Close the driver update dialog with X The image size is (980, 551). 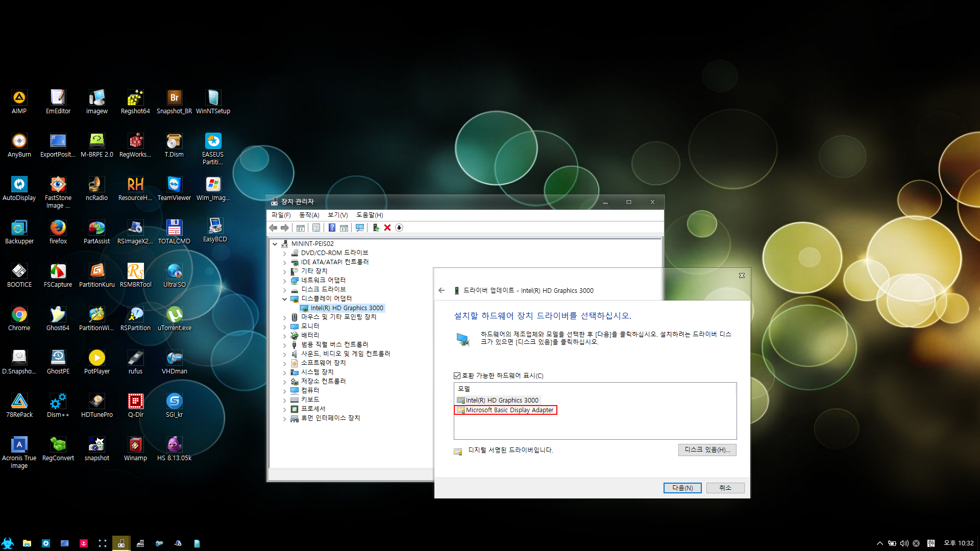pos(742,275)
